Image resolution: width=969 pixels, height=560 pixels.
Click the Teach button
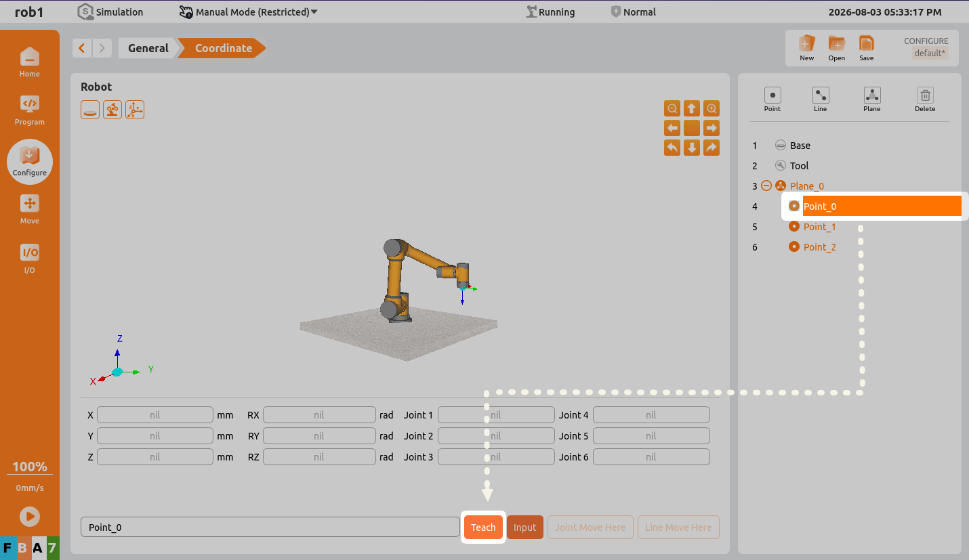(483, 527)
